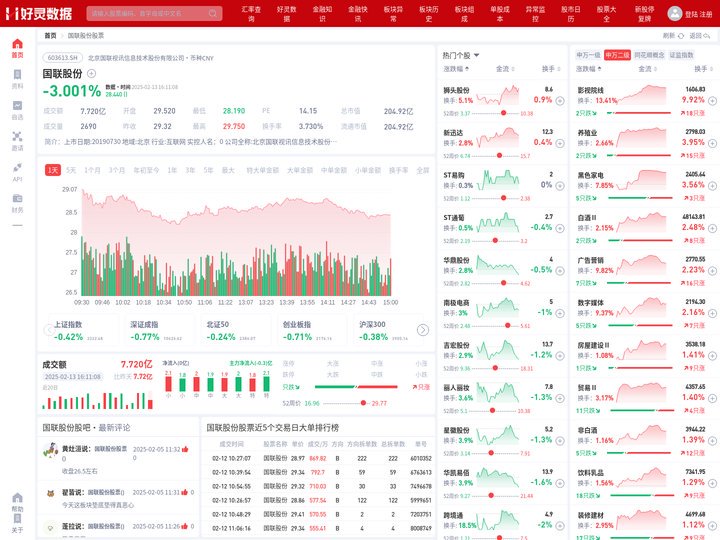Add 广告营销 sector with plus icon
Image resolution: width=720 pixels, height=540 pixels.
tap(712, 270)
